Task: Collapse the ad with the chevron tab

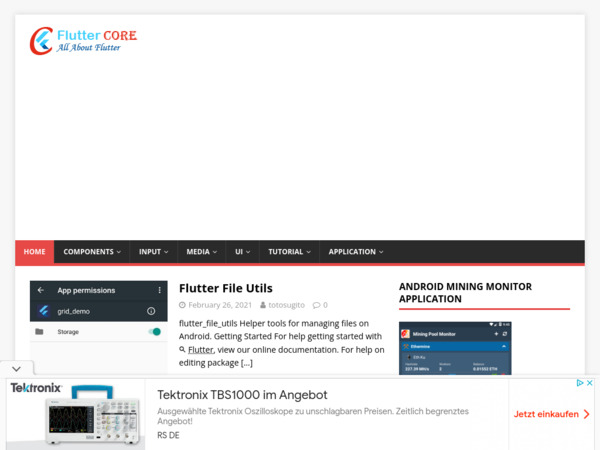Action: pos(9,368)
